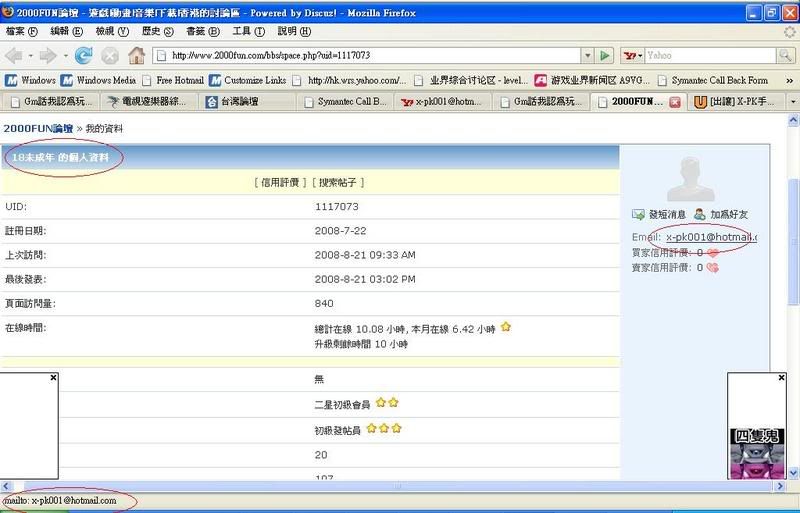
Task: Click the green Go arrow button
Action: (x=605, y=55)
